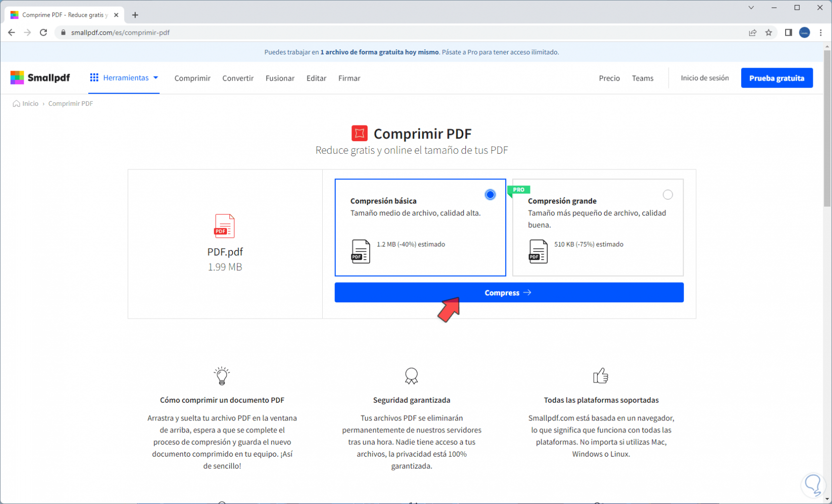
Task: Open the browser side panel
Action: (x=789, y=32)
